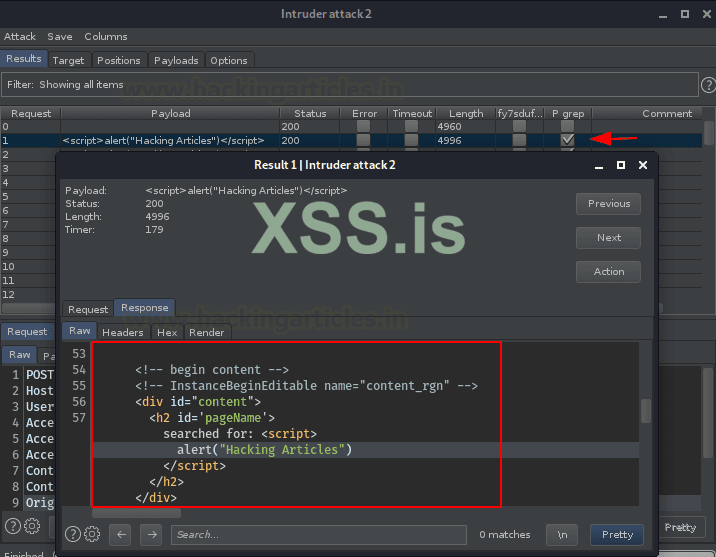Sort by the Payload column header

tap(170, 113)
